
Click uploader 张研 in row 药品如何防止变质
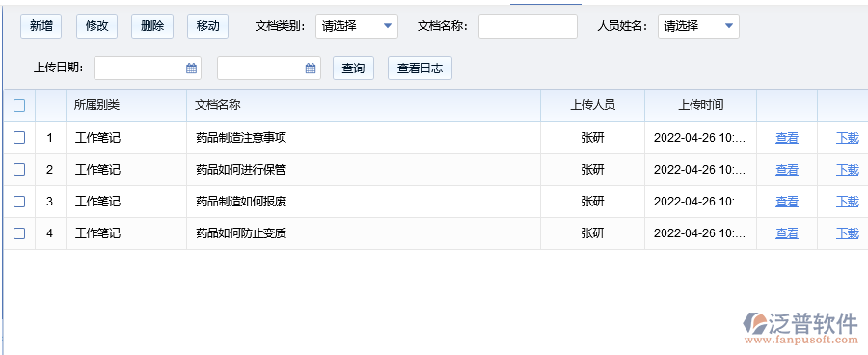click(592, 233)
